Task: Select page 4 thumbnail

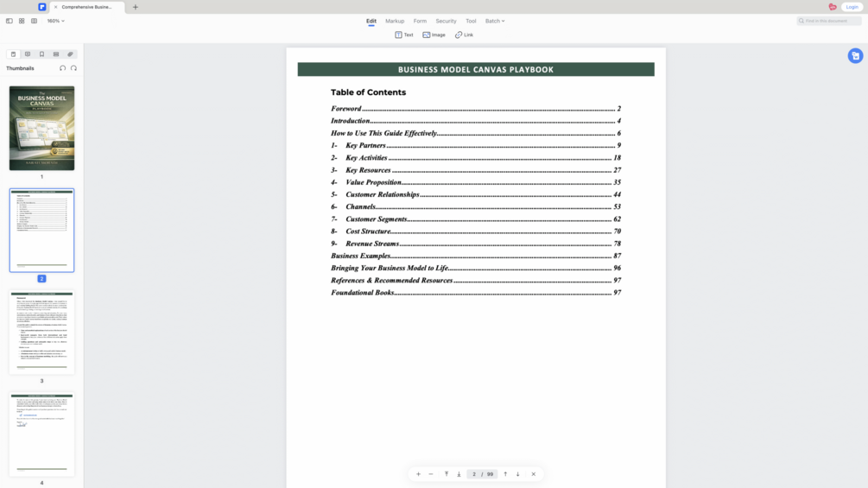Action: click(41, 434)
